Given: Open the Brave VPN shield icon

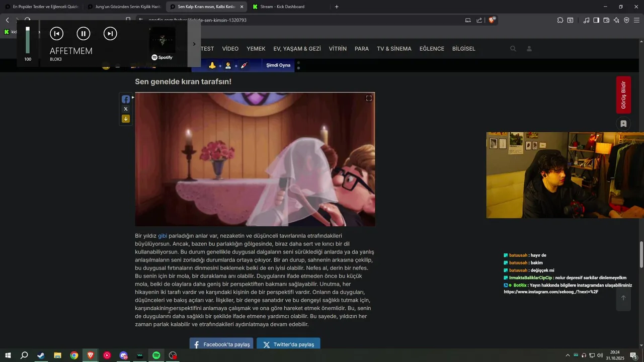Looking at the screenshot, I should [626, 20].
